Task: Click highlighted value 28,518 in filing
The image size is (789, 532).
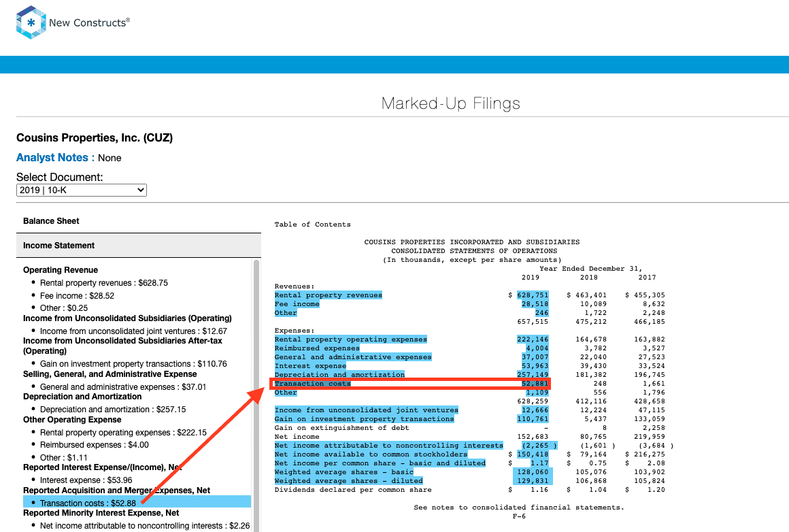Action: [x=535, y=304]
